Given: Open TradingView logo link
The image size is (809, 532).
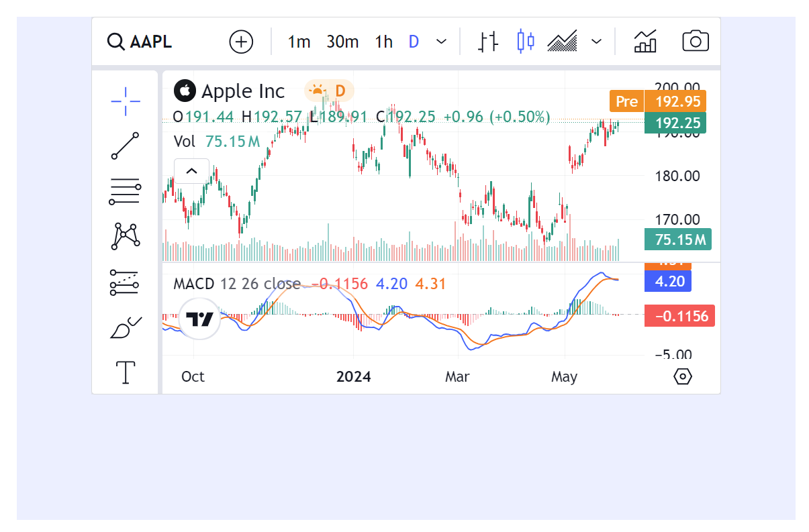Looking at the screenshot, I should click(199, 319).
